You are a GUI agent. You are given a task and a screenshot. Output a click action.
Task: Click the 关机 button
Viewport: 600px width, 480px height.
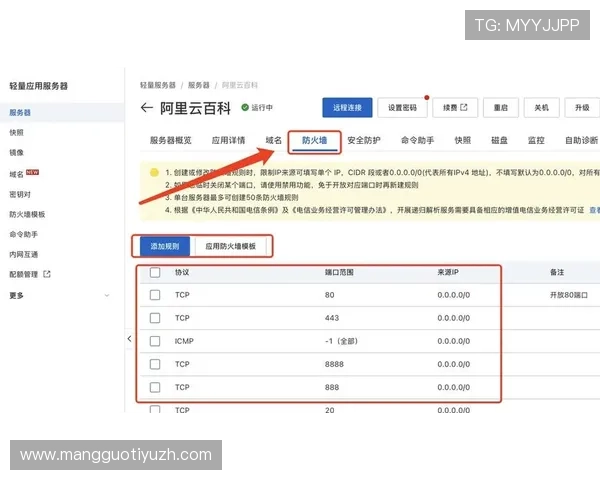pos(542,108)
